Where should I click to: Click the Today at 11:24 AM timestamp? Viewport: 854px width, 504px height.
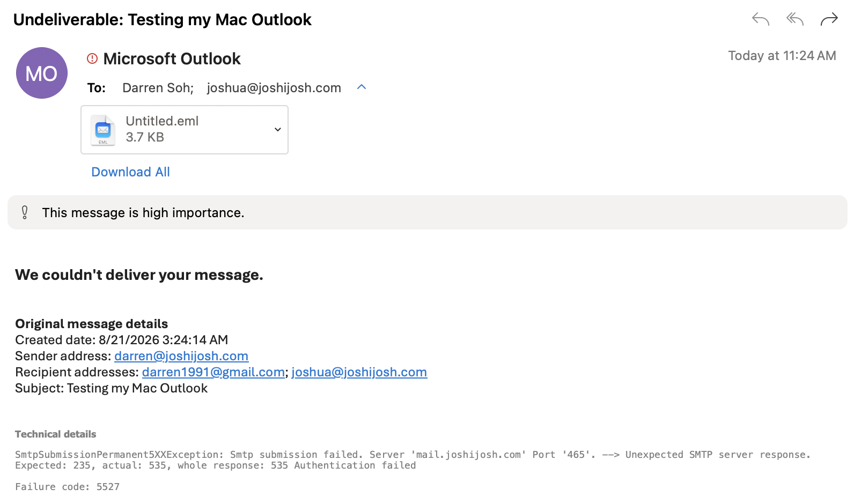click(x=782, y=56)
